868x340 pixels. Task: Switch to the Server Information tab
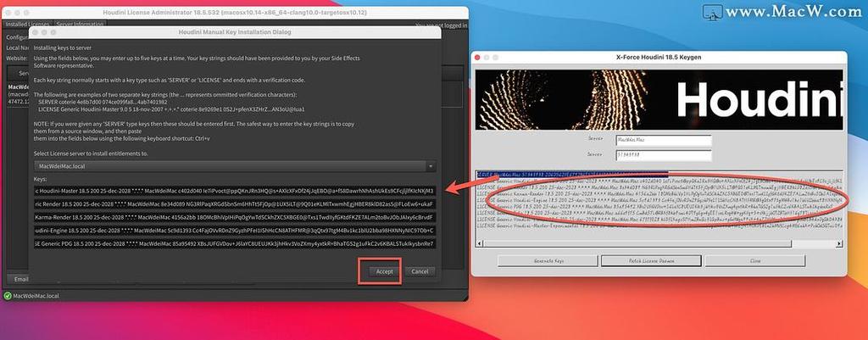(x=81, y=25)
